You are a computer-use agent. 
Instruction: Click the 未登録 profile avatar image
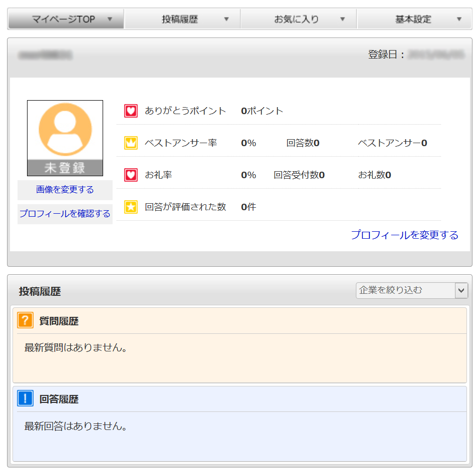point(65,138)
